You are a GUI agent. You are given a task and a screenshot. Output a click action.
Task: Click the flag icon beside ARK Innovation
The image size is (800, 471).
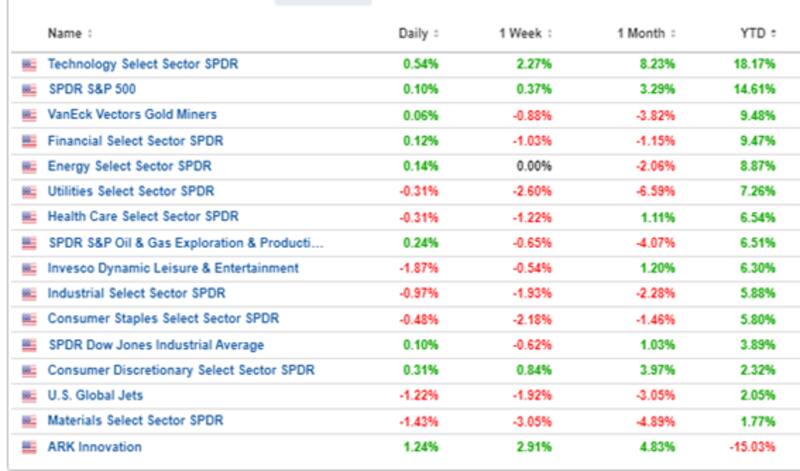click(x=28, y=447)
